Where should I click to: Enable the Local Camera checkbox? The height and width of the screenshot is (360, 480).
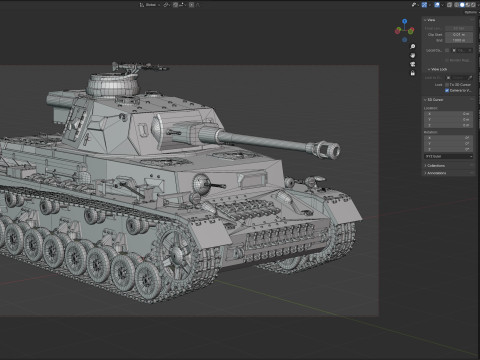pyautogui.click(x=447, y=50)
